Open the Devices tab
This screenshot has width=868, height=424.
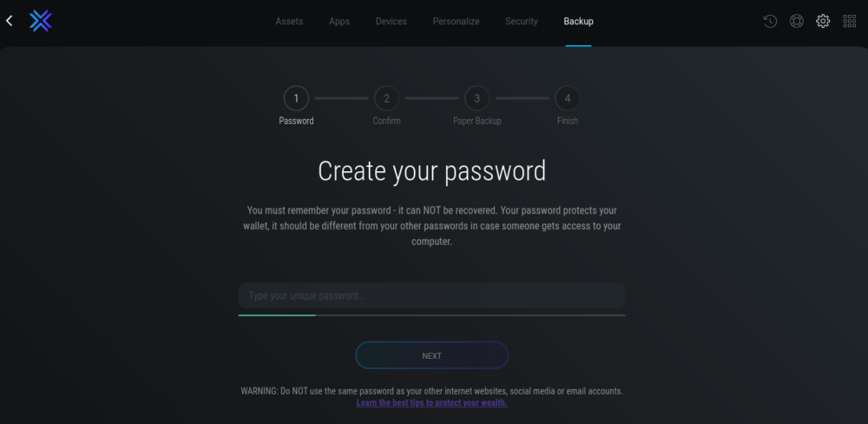(x=391, y=22)
